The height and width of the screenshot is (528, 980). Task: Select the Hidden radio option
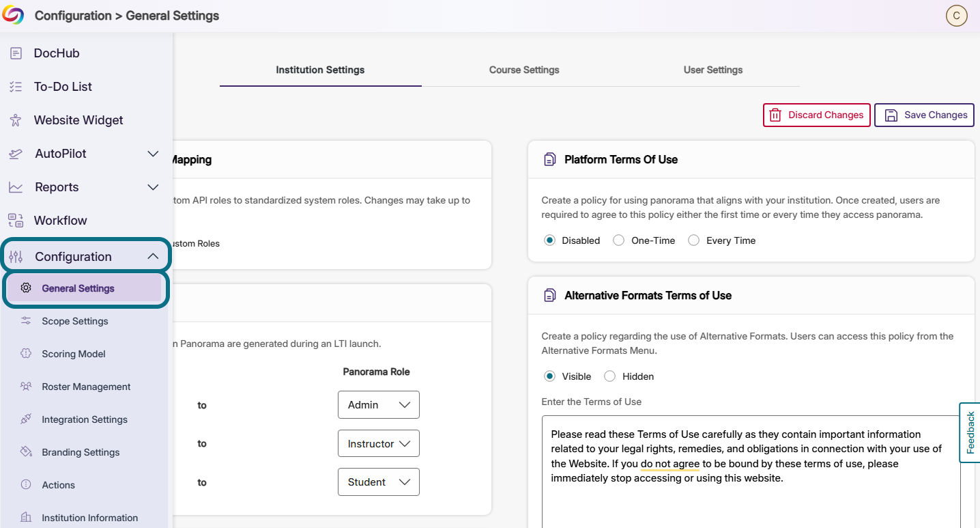point(609,376)
